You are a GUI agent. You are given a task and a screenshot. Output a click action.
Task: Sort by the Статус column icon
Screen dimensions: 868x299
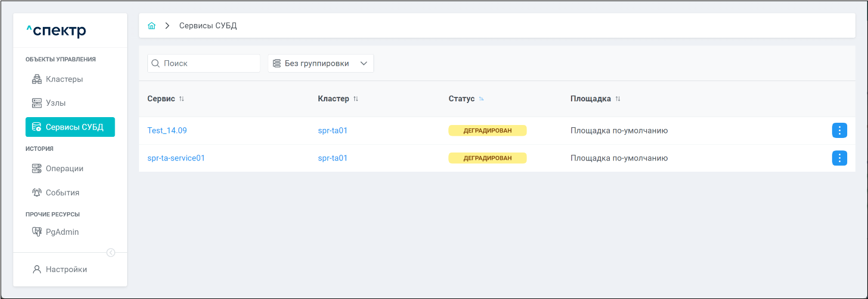click(x=482, y=99)
